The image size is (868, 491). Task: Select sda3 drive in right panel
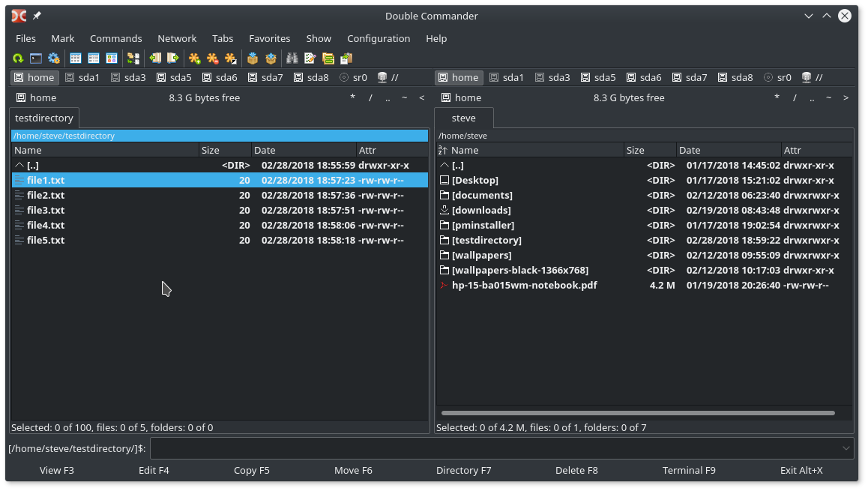point(552,77)
